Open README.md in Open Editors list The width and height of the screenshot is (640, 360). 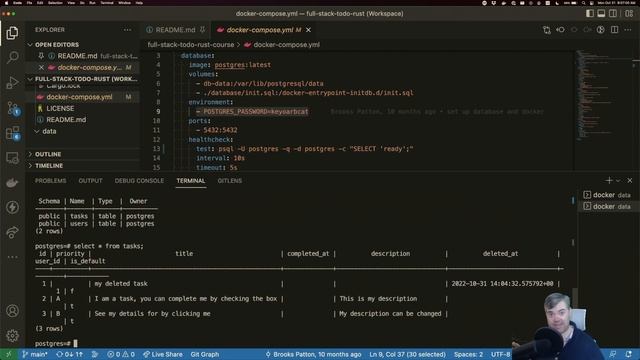(83, 56)
